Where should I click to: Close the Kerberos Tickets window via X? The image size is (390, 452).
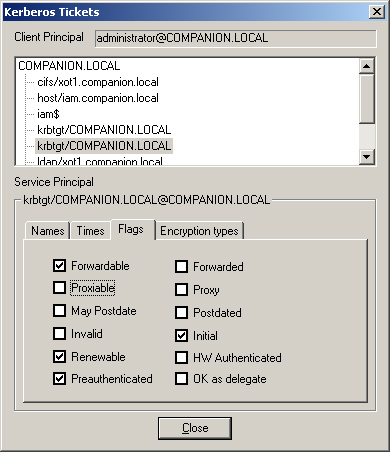[377, 12]
